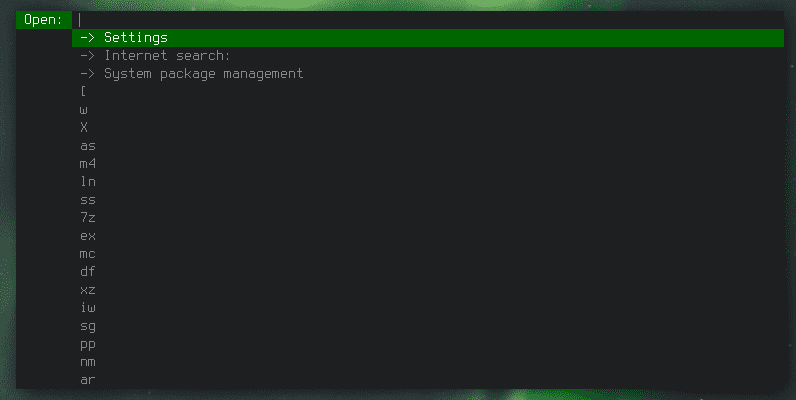
Task: Launch the "mc" command entry
Action: [x=428, y=254]
